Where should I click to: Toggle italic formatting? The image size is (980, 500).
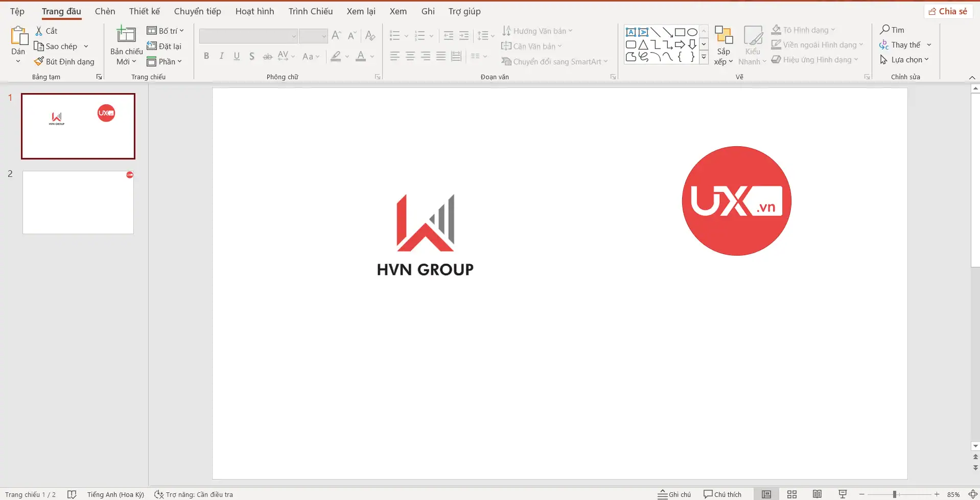click(x=221, y=56)
